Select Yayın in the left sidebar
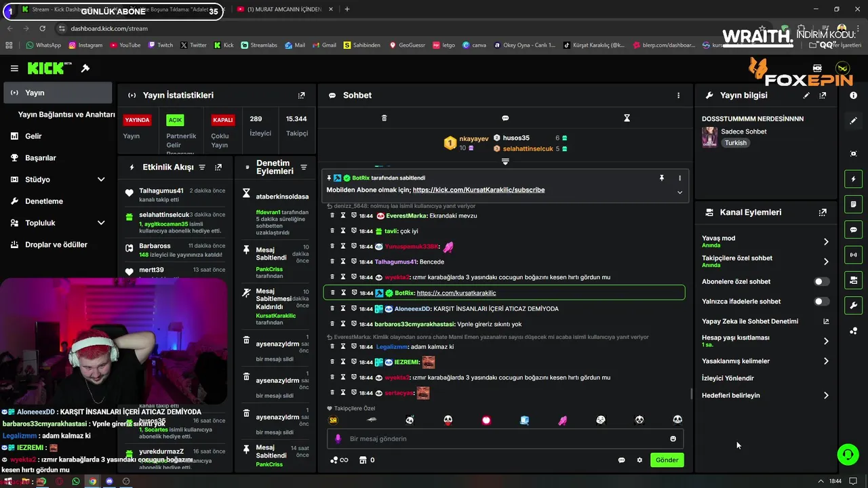868x488 pixels. pyautogui.click(x=58, y=93)
